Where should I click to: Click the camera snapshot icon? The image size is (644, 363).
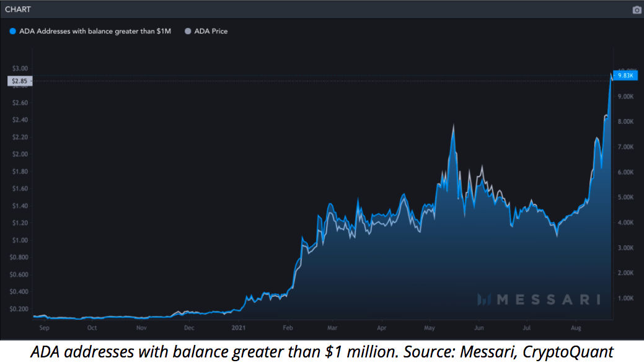[637, 10]
